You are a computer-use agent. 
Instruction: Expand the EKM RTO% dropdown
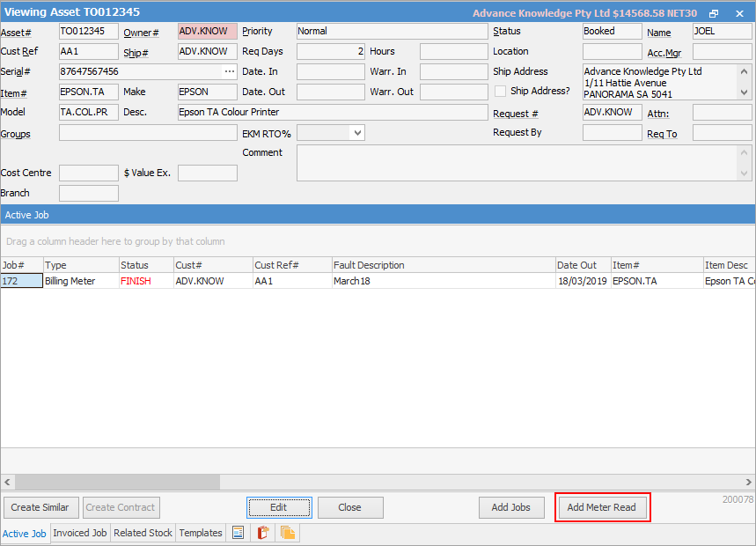click(356, 133)
